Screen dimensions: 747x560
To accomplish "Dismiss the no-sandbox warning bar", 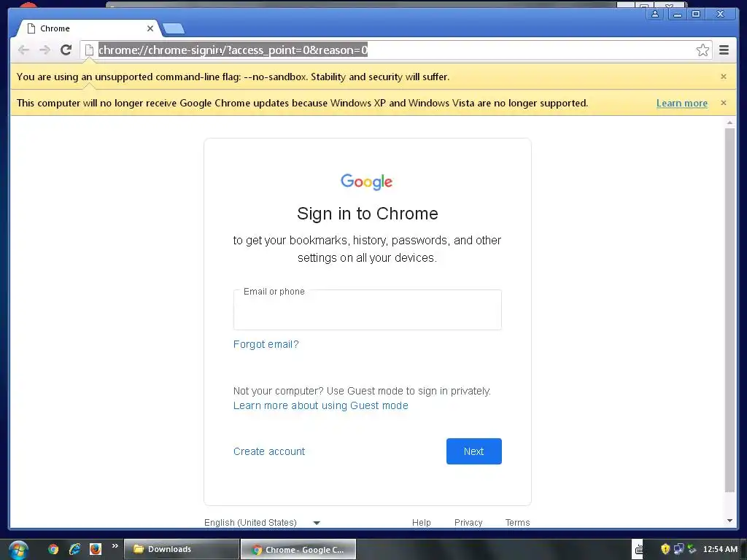I will pos(724,77).
